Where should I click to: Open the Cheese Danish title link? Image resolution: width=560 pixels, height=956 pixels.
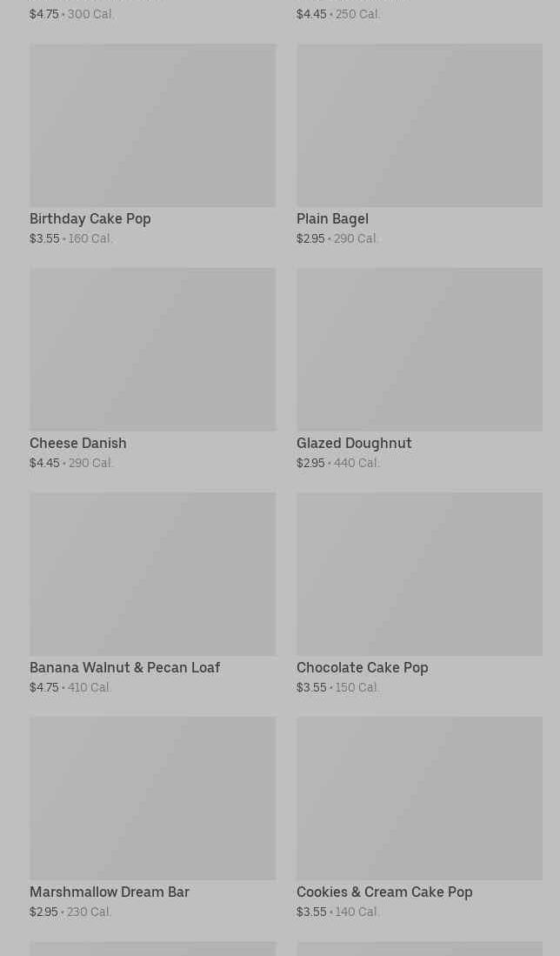tap(78, 443)
